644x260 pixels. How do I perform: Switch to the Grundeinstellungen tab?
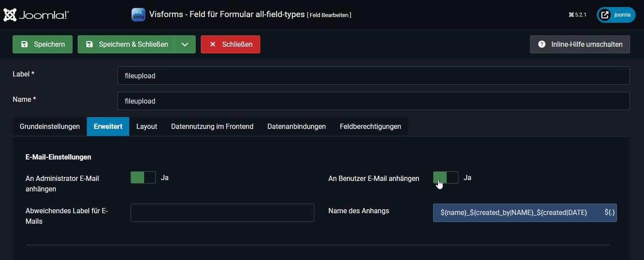[x=49, y=126]
